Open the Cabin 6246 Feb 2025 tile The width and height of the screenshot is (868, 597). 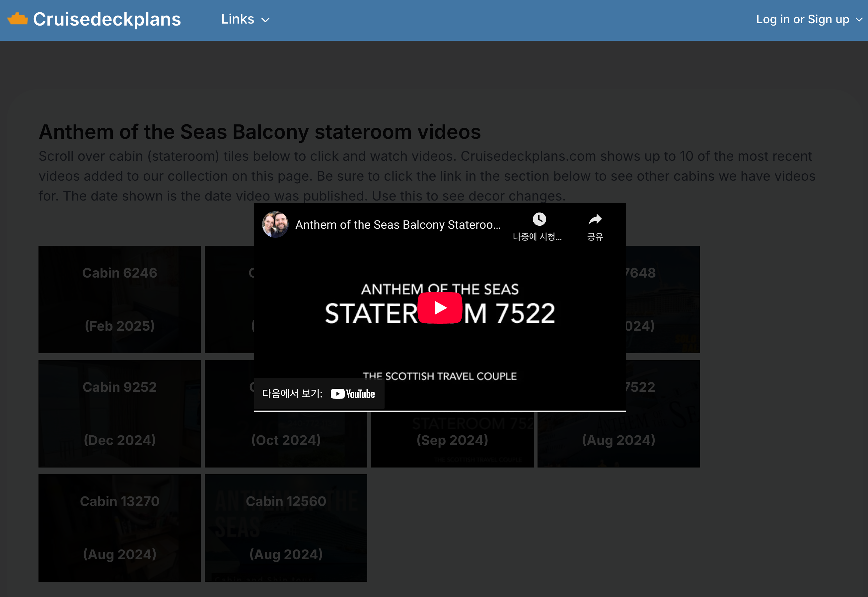coord(120,299)
